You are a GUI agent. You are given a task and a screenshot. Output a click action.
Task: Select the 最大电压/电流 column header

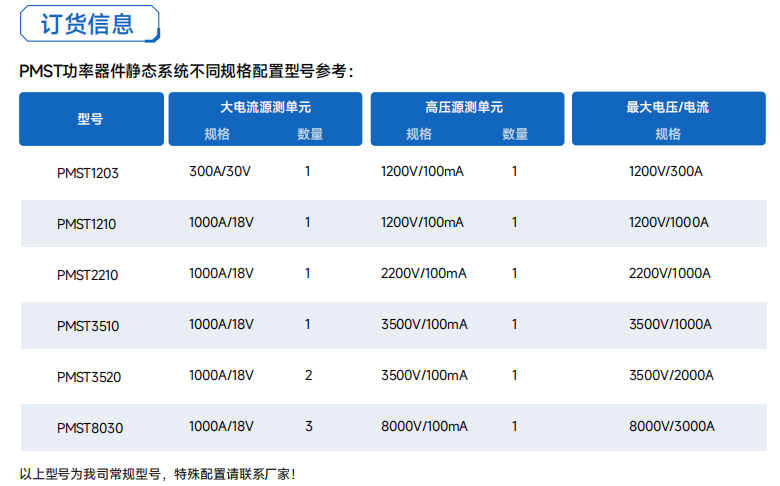tap(668, 107)
